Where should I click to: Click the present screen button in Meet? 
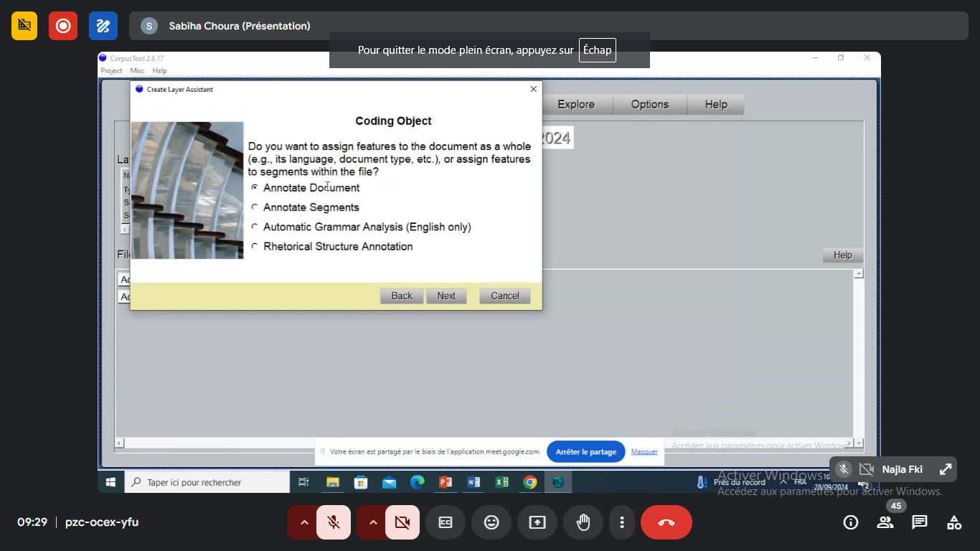pyautogui.click(x=537, y=522)
